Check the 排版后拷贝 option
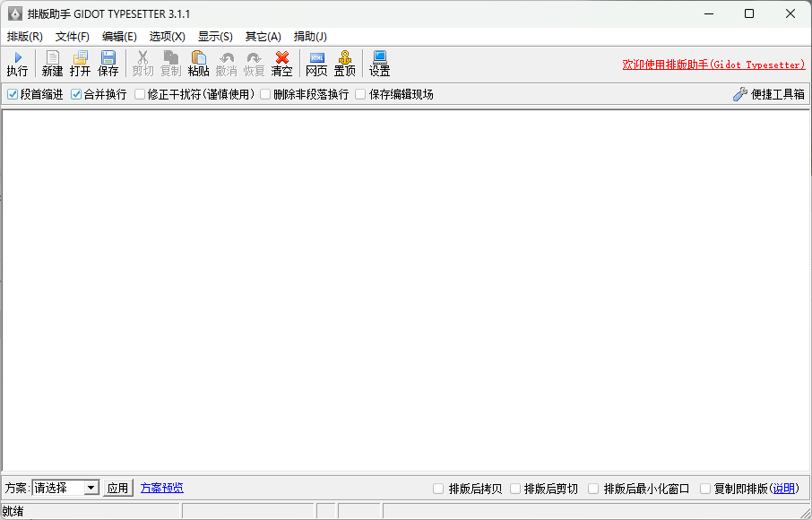The height and width of the screenshot is (520, 812). [438, 488]
